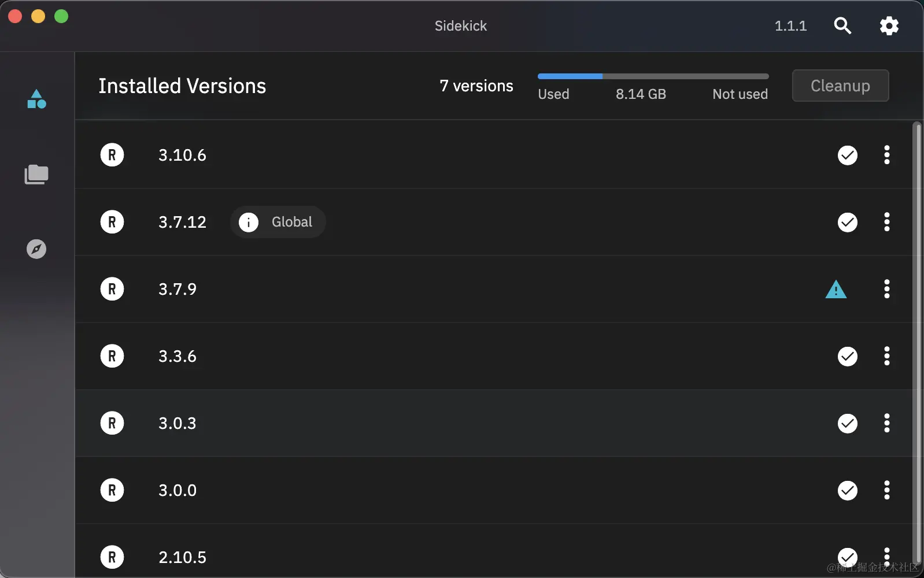This screenshot has width=924, height=578.
Task: Open settings gear icon
Action: point(889,26)
